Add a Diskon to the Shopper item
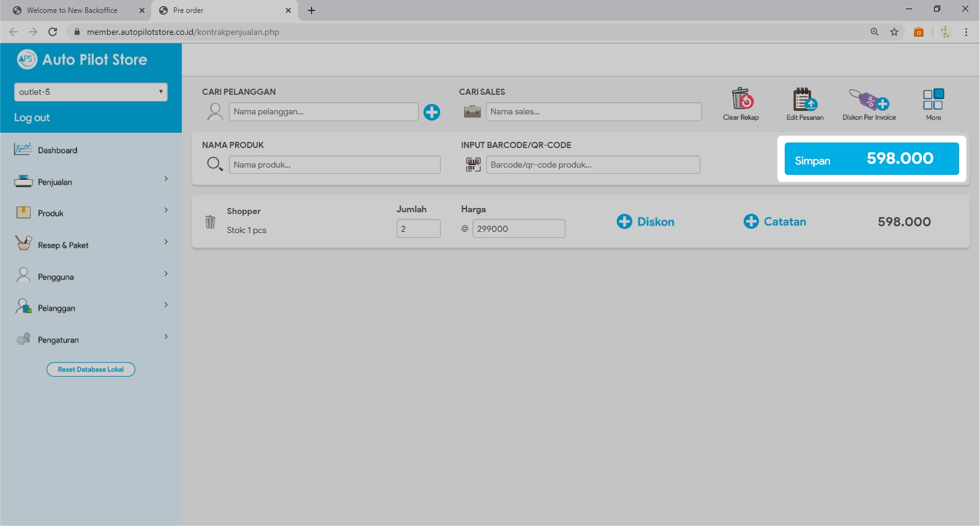The image size is (980, 526). click(x=645, y=221)
